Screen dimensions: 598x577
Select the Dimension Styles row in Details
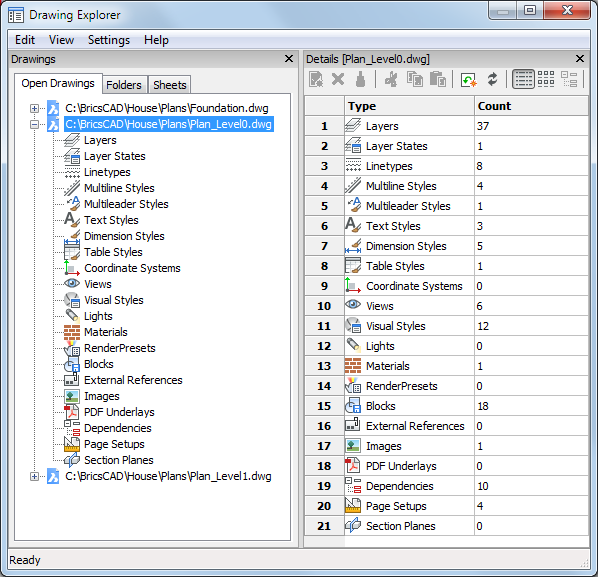point(447,246)
